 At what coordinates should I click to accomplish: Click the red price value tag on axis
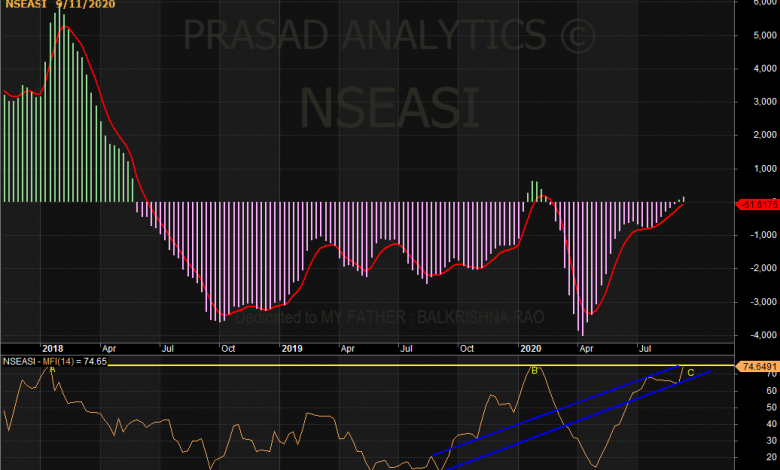pyautogui.click(x=756, y=205)
